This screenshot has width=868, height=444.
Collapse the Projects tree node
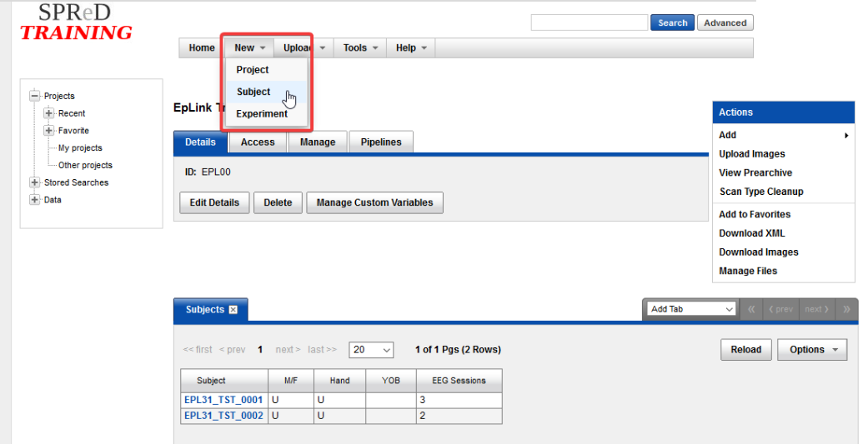[x=35, y=96]
